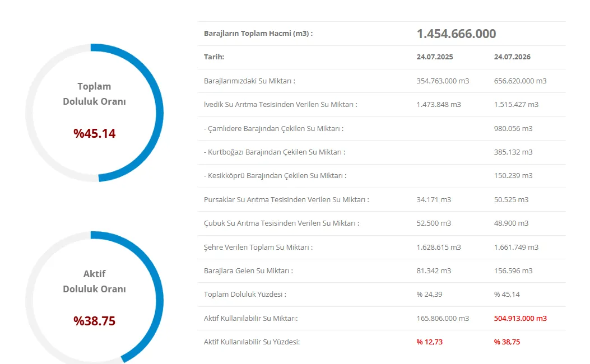Click the Toplam Doluluk Yüzdesi % 24,39 value
Screen dimensions: 590x364
coord(429,295)
